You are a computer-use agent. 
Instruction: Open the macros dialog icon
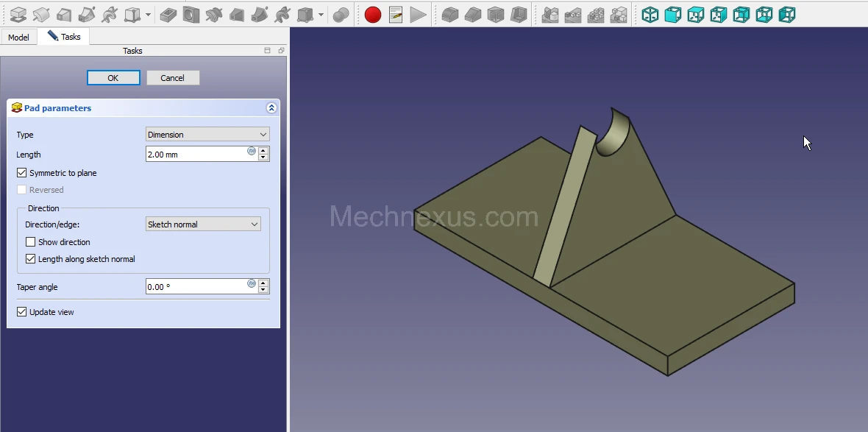[396, 15]
